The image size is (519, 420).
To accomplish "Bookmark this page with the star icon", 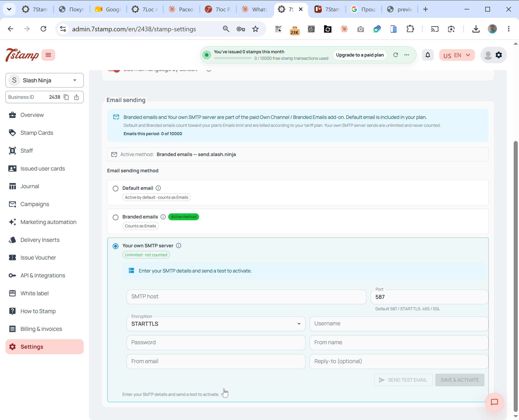I will coord(255,29).
